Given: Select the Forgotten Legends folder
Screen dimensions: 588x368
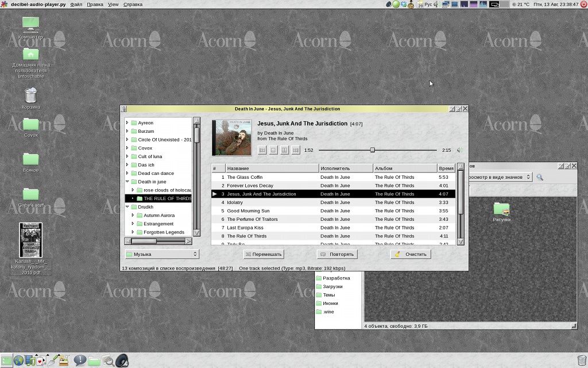Looking at the screenshot, I should 164,232.
